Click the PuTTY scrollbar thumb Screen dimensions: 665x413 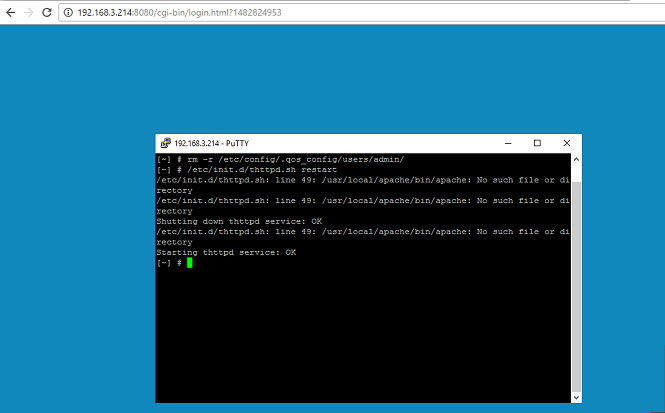tap(576, 287)
